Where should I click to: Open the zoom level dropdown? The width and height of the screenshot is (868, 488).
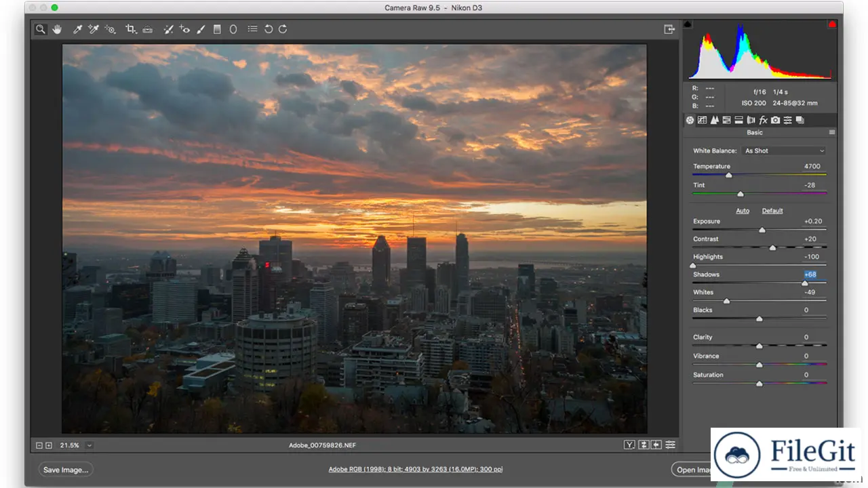(90, 445)
